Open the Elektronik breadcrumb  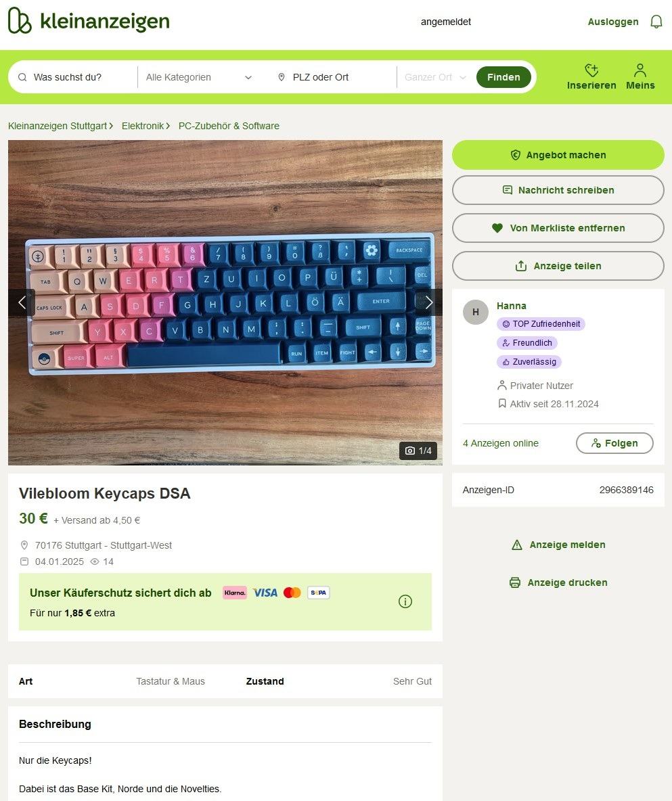143,126
